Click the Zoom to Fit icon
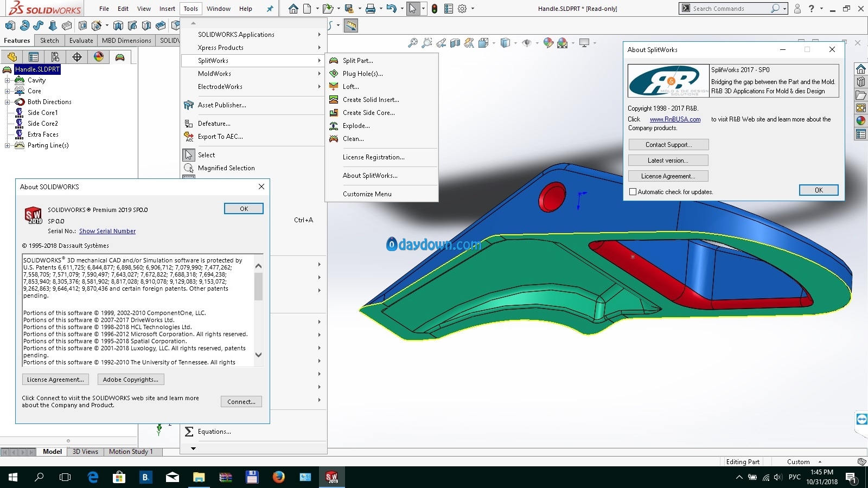Image resolution: width=868 pixels, height=488 pixels. coord(413,43)
